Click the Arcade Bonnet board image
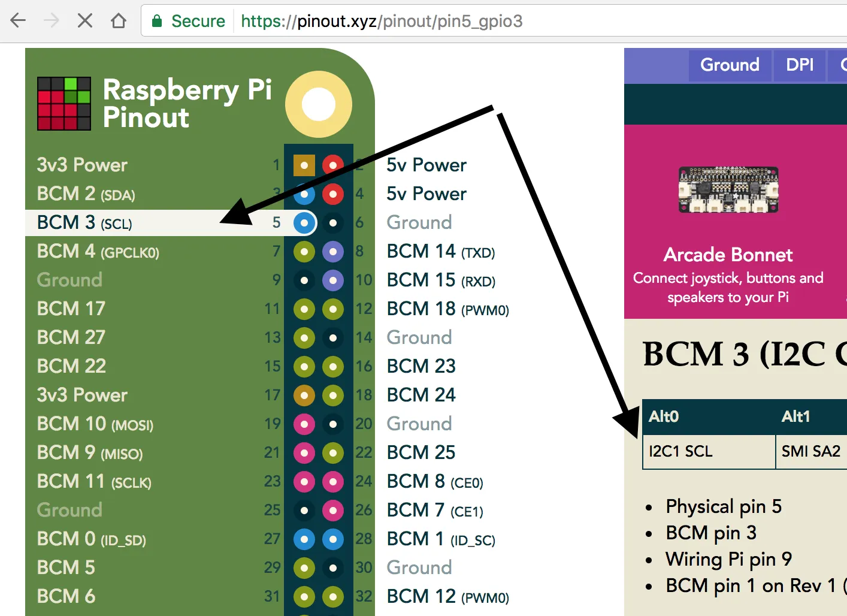This screenshot has height=616, width=847. tap(728, 190)
